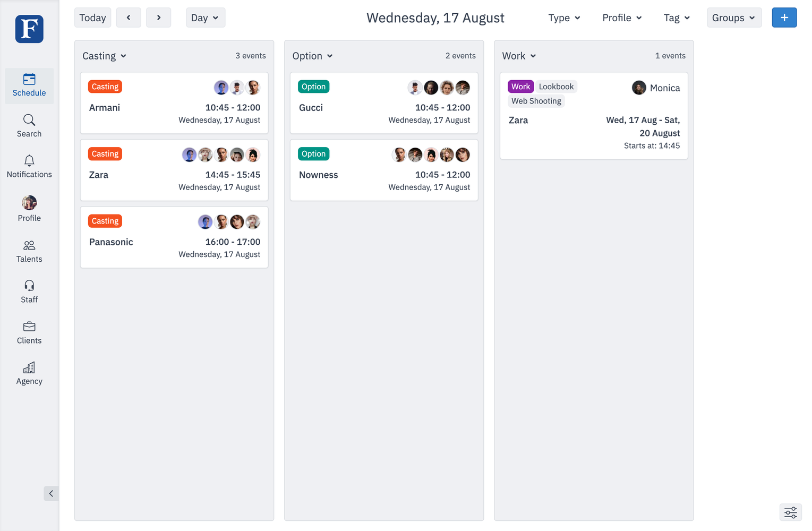The width and height of the screenshot is (812, 531).
Task: Collapse the left sidebar
Action: click(x=51, y=493)
